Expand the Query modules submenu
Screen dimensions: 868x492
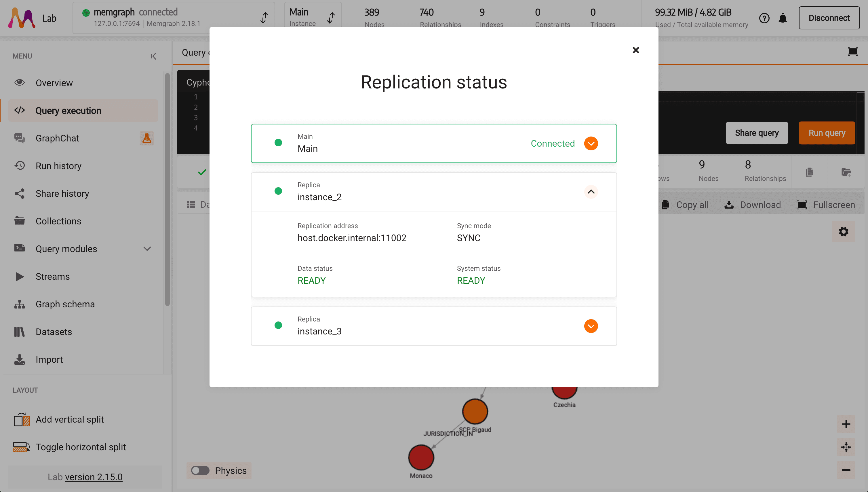pos(147,249)
